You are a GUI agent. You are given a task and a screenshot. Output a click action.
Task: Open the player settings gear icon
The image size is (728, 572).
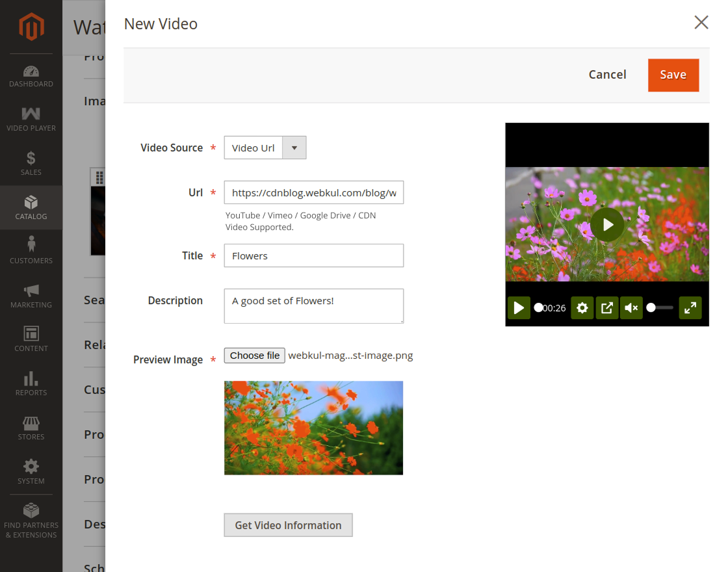[x=582, y=307]
